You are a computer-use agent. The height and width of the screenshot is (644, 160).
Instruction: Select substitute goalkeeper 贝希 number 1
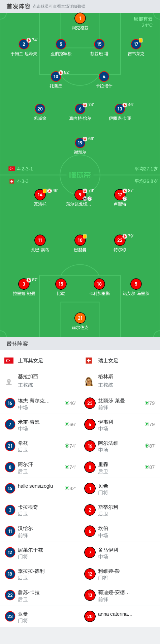120,488
